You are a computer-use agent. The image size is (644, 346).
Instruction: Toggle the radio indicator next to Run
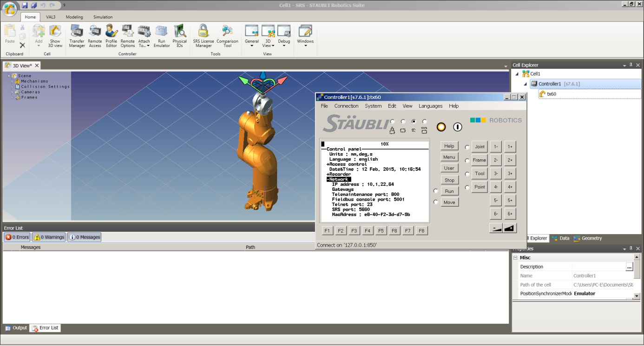pos(435,191)
